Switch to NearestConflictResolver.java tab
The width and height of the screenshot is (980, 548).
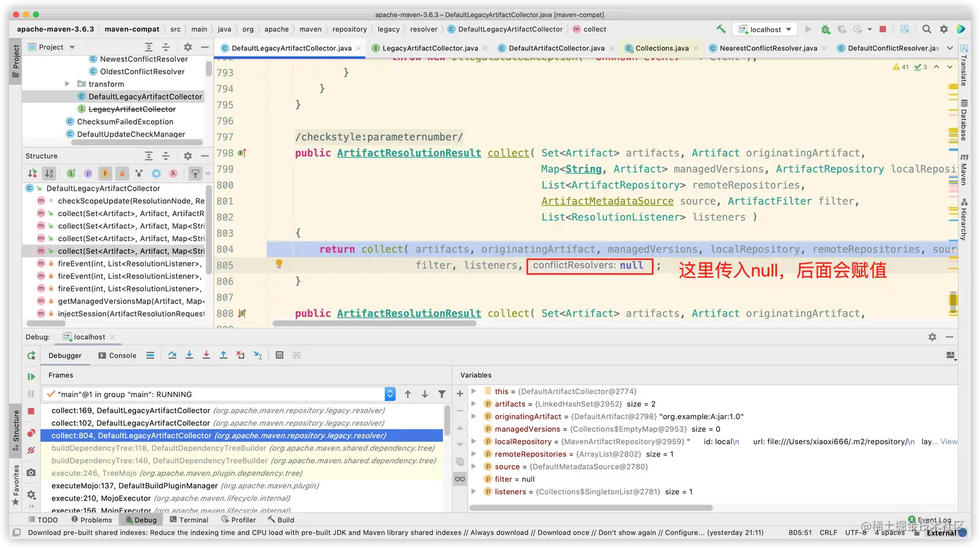pos(768,48)
